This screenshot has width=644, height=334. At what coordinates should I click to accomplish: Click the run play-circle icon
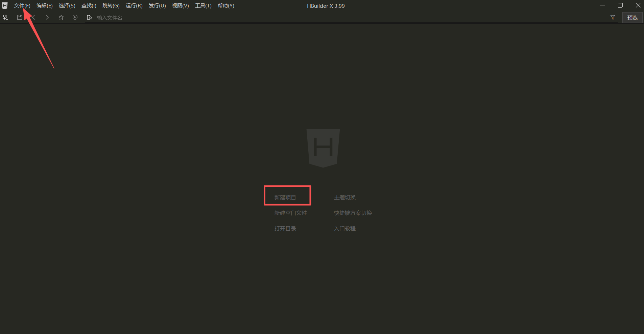point(75,17)
